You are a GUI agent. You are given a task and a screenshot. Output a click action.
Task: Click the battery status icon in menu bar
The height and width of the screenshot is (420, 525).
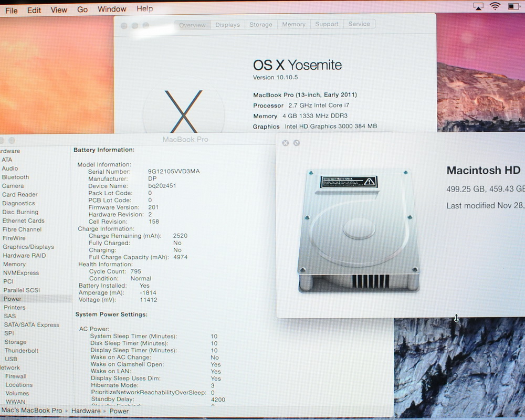click(x=513, y=6)
